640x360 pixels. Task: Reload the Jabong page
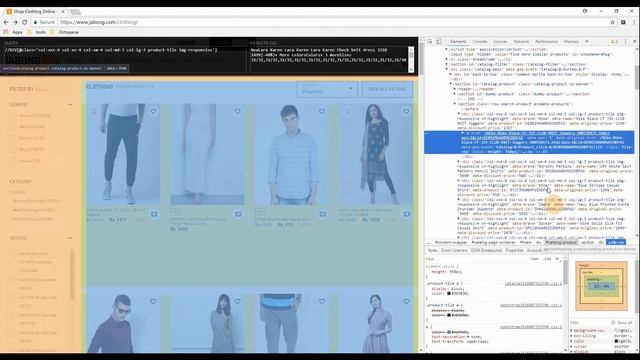pos(24,22)
